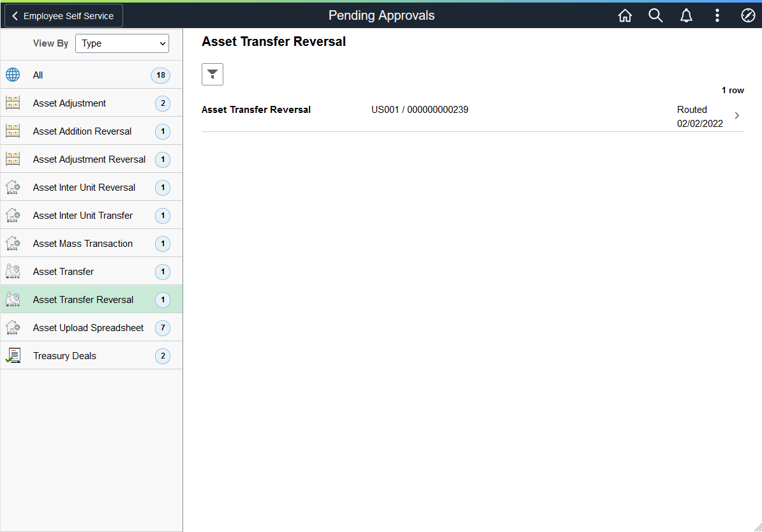Open the NavBar compass icon
The height and width of the screenshot is (532, 762).
tap(747, 15)
